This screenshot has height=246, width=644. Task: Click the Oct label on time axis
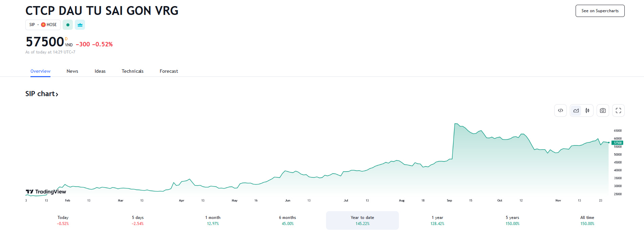500,201
